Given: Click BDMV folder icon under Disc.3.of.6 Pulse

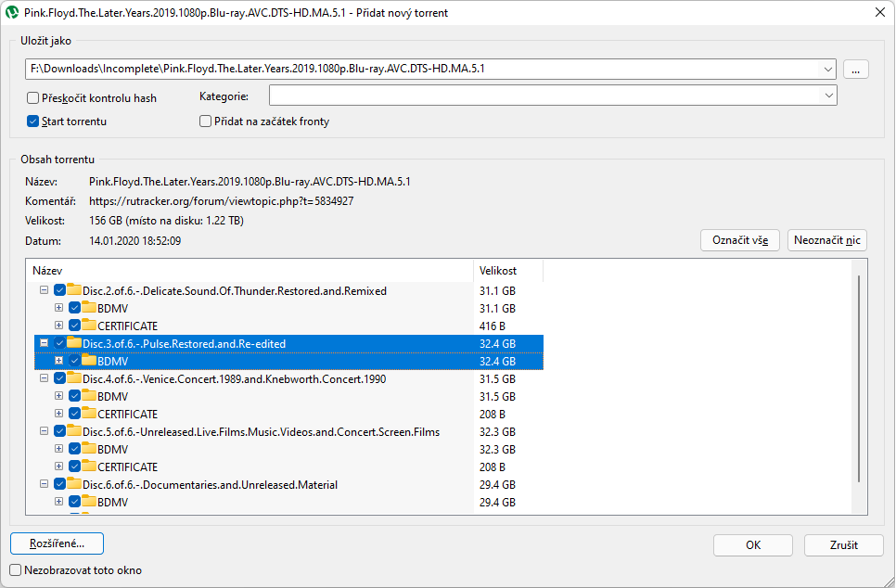Looking at the screenshot, I should [89, 361].
